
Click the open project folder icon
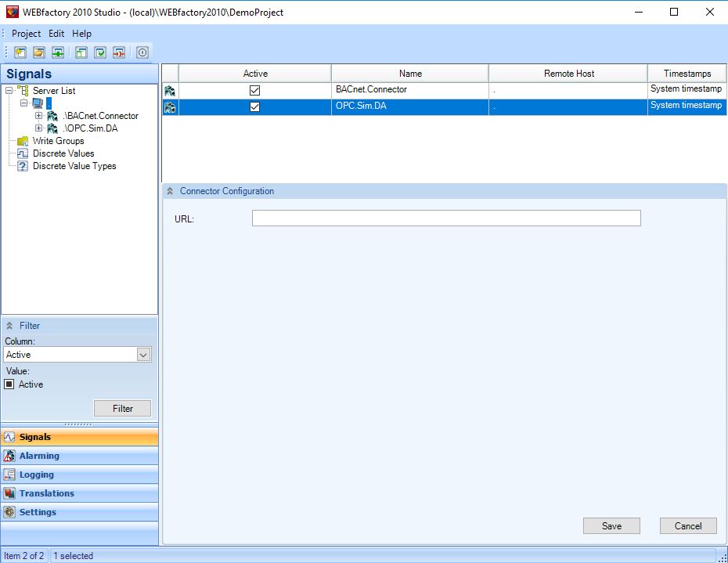coord(39,52)
